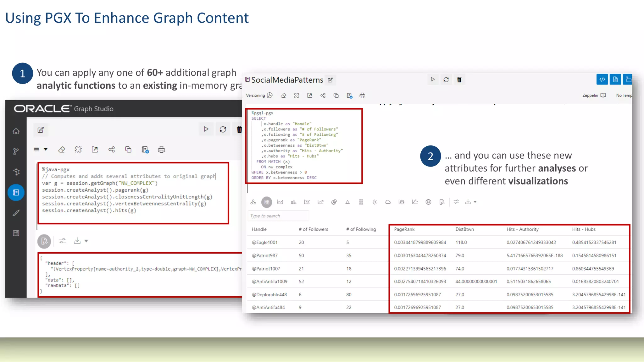Screen dimensions: 644x362
Task: Click the eraser icon in SocialMediaPatterns toolbar
Action: coord(283,96)
